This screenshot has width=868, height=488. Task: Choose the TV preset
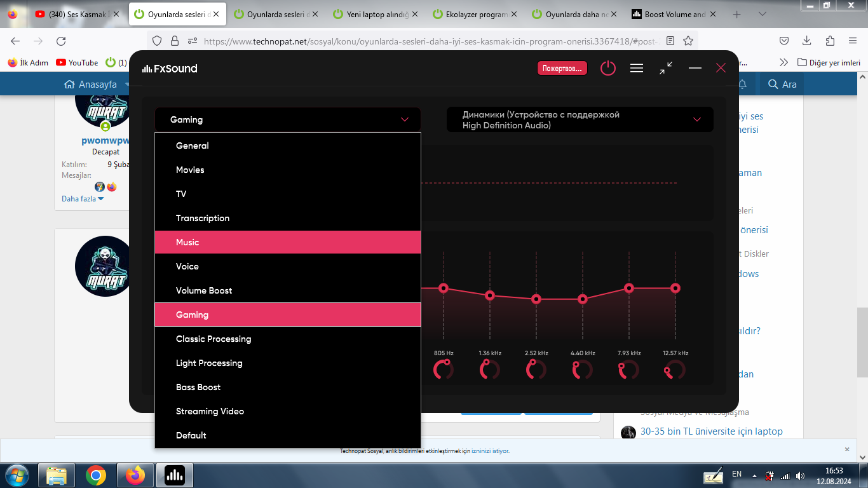click(287, 194)
